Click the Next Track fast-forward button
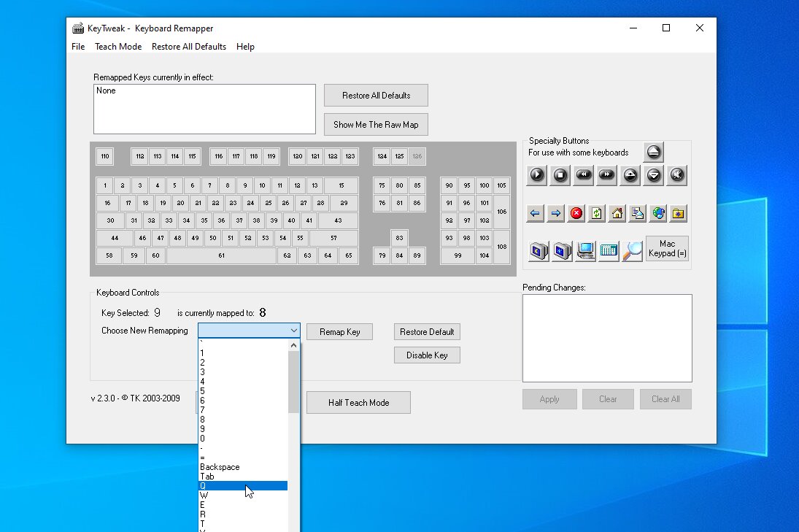The image size is (799, 532). coord(607,175)
